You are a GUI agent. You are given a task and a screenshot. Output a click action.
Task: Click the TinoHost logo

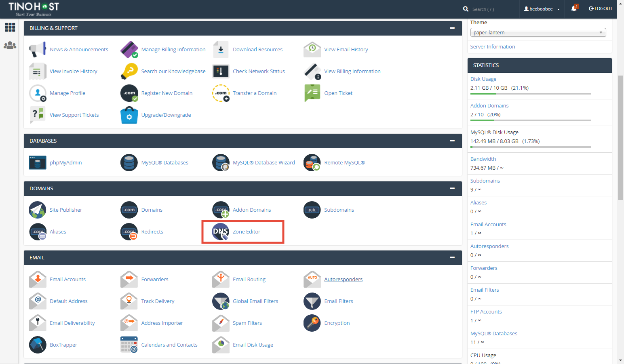coord(34,9)
